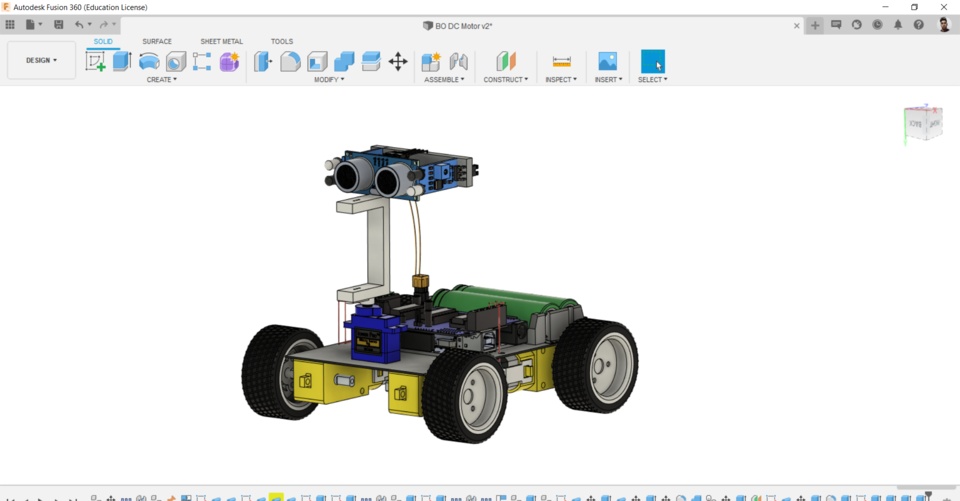Click the ViewCube to reorient the view
Image resolution: width=960 pixels, height=501 pixels.
coord(923,124)
